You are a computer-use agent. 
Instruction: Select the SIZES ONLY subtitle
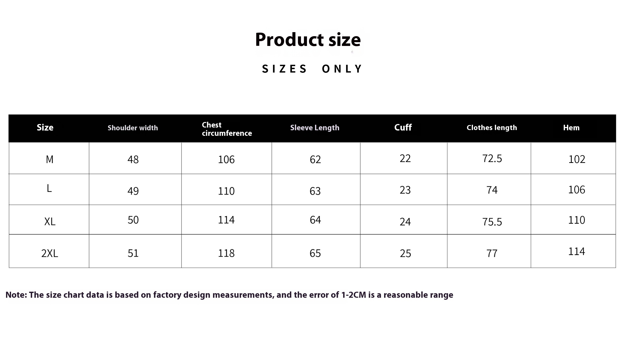pos(312,69)
